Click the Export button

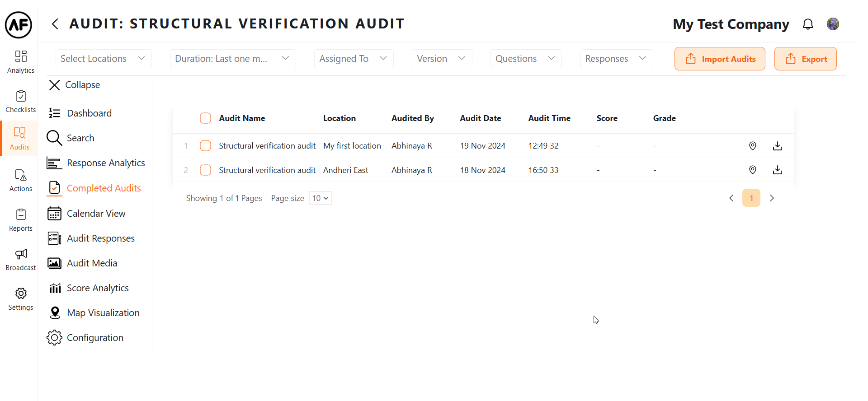point(805,59)
